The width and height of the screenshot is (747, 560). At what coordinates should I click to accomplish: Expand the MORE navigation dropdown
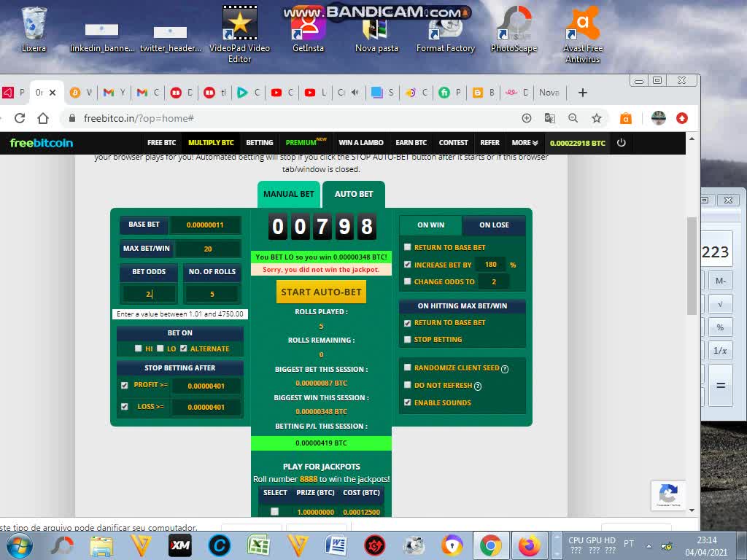tap(525, 142)
